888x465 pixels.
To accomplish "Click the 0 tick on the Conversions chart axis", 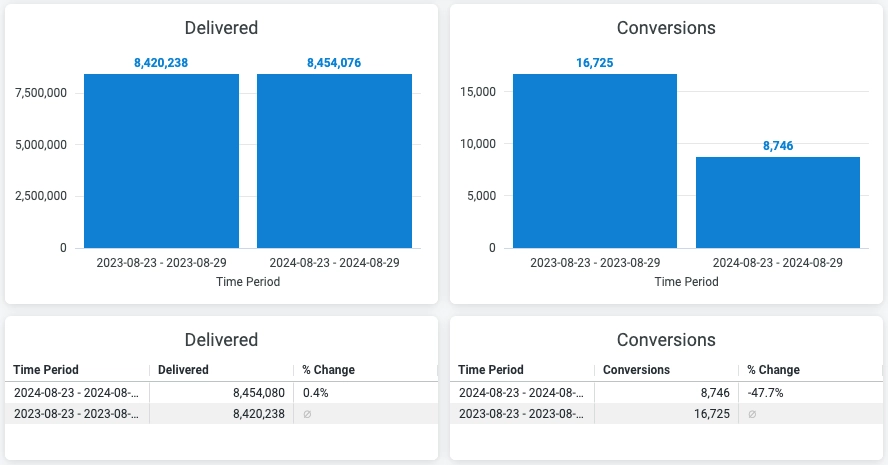I will pyautogui.click(x=492, y=248).
